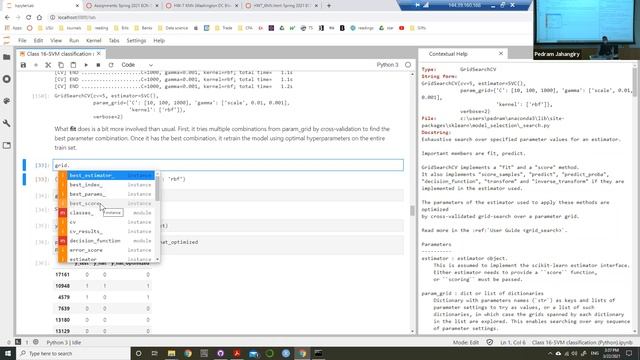
Task: Open the Banks bookmark folder
Action: pyautogui.click(x=143, y=28)
